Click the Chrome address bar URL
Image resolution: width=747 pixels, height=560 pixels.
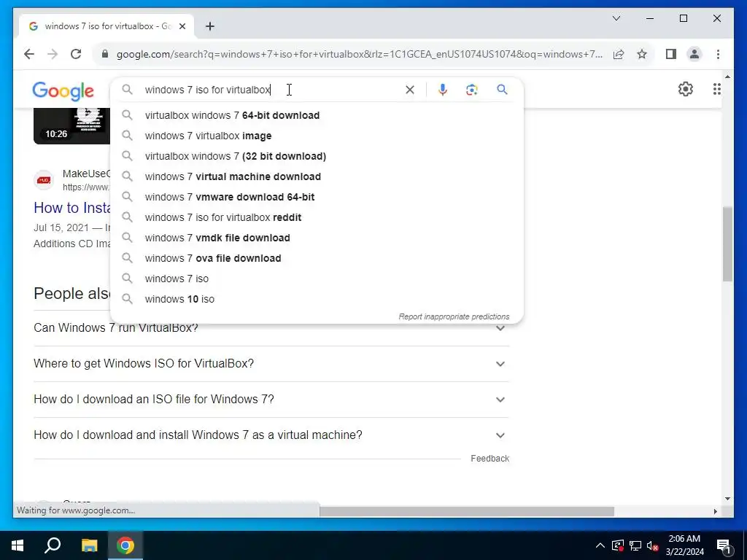359,54
